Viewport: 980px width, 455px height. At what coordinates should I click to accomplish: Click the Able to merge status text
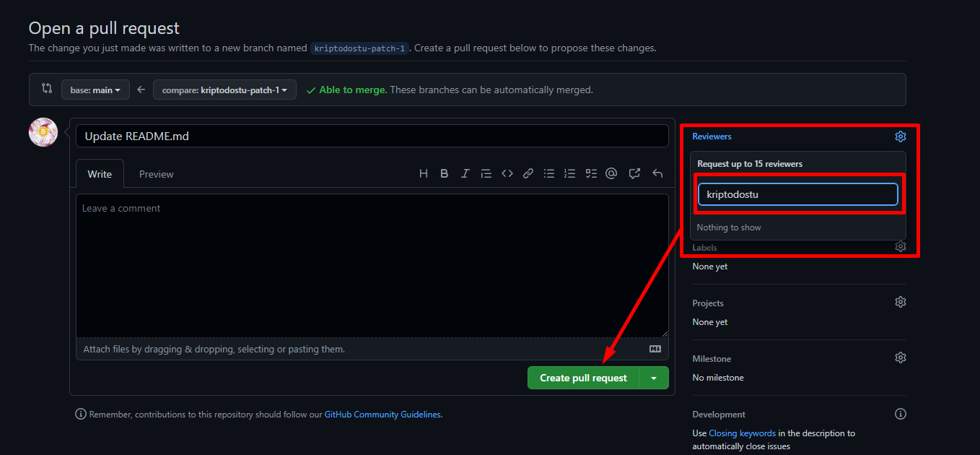(x=353, y=90)
